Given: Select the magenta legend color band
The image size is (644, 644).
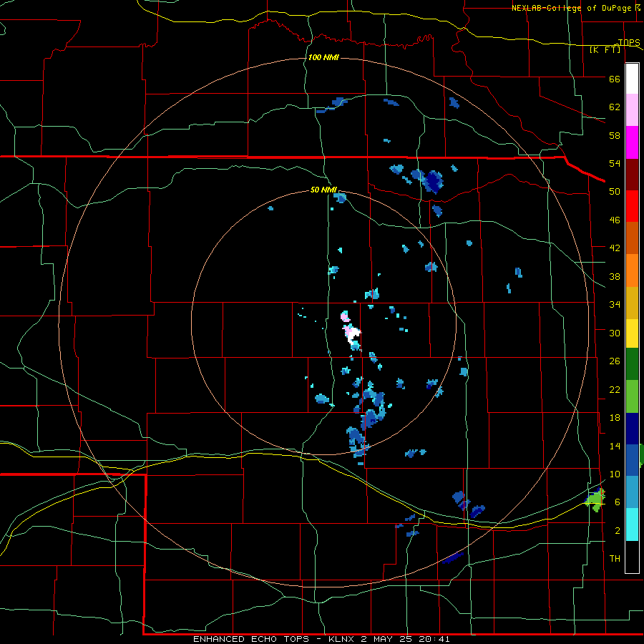Looking at the screenshot, I should (632, 142).
